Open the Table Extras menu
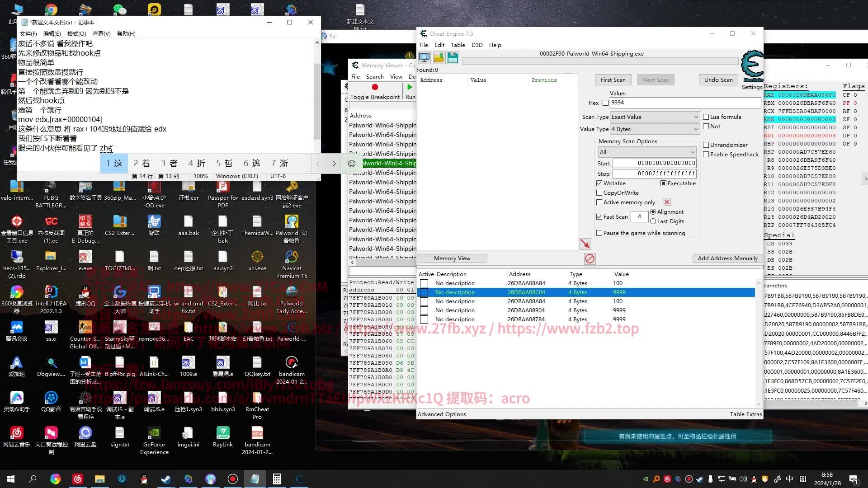This screenshot has width=868, height=488. click(x=745, y=413)
